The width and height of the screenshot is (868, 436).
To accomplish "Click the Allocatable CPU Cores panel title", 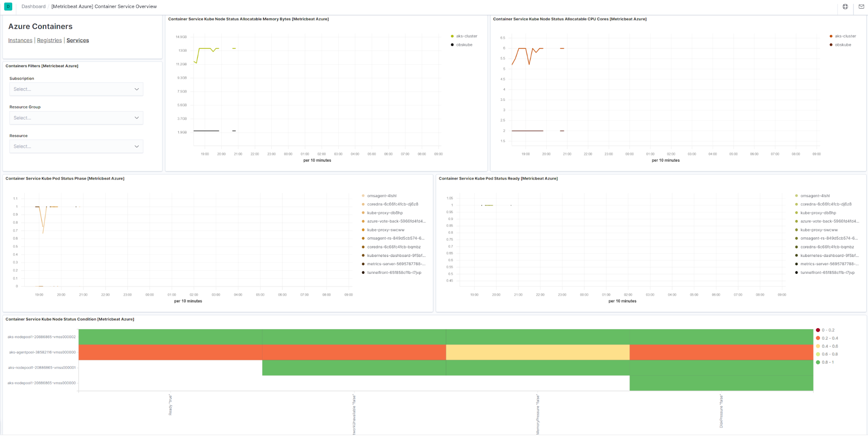I will tap(570, 19).
